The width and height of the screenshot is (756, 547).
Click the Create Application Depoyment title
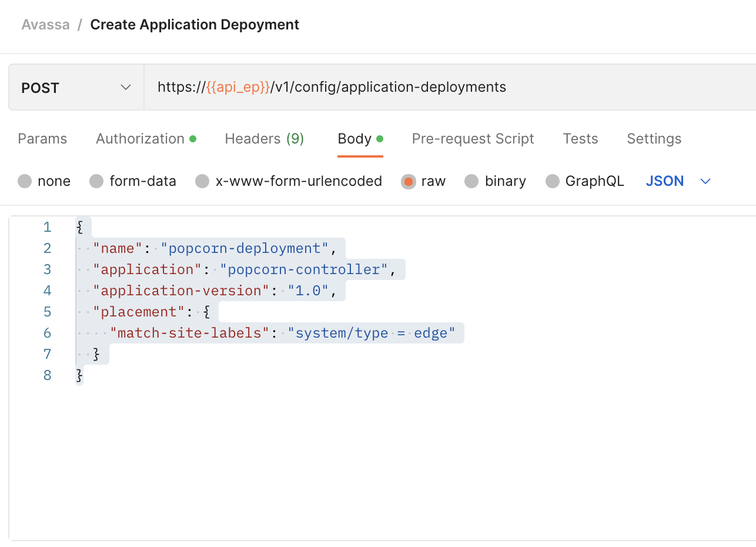(195, 25)
